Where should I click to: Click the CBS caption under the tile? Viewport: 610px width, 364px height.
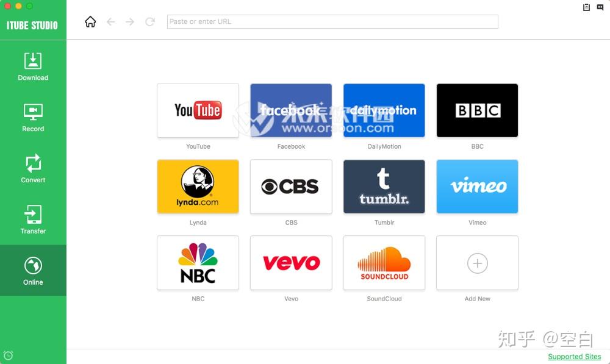[291, 223]
